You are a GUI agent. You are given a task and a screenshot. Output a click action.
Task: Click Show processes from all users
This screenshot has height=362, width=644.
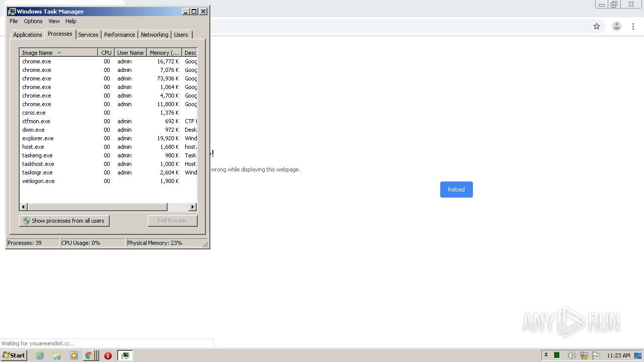click(64, 221)
